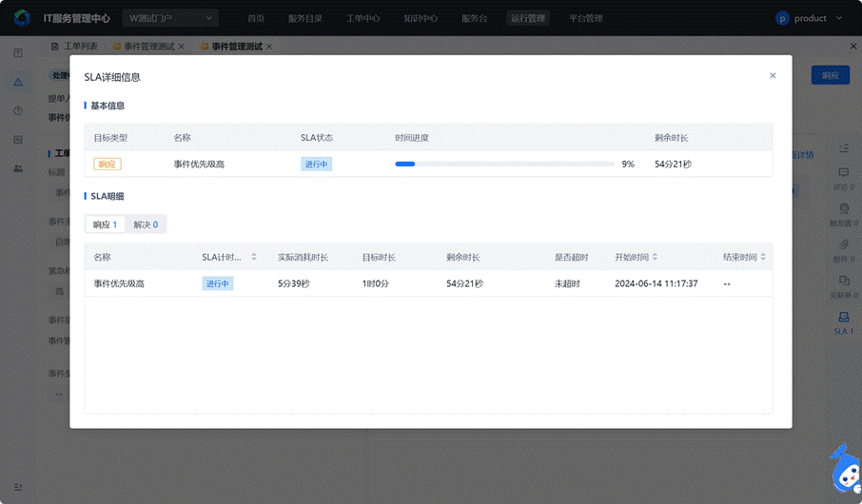
Task: Close the SLA详细信息 dialog
Action: (x=773, y=75)
